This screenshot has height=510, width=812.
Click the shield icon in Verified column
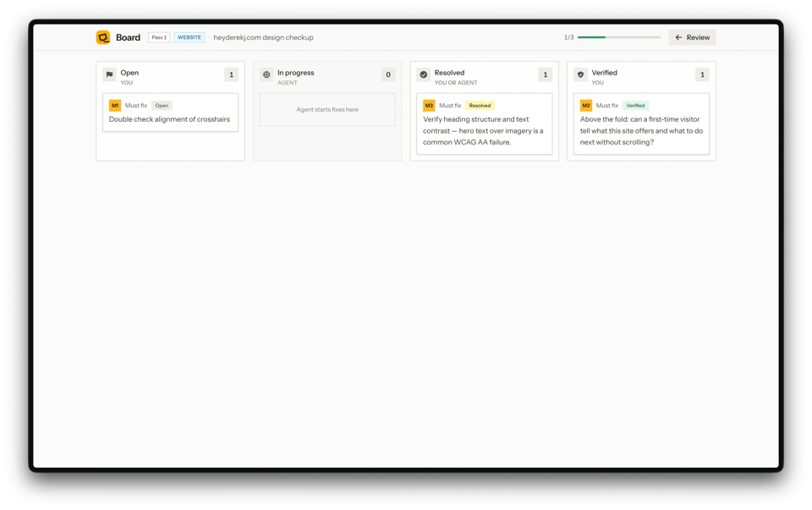coord(580,74)
